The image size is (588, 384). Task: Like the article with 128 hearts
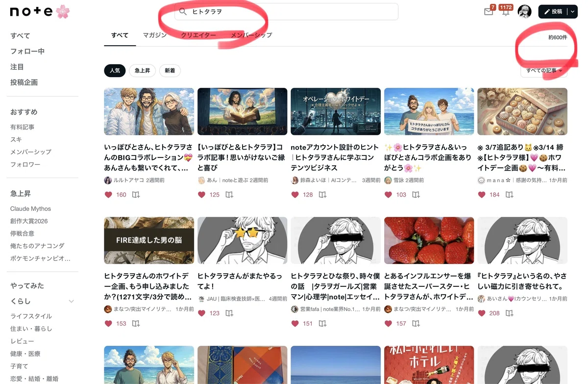295,195
